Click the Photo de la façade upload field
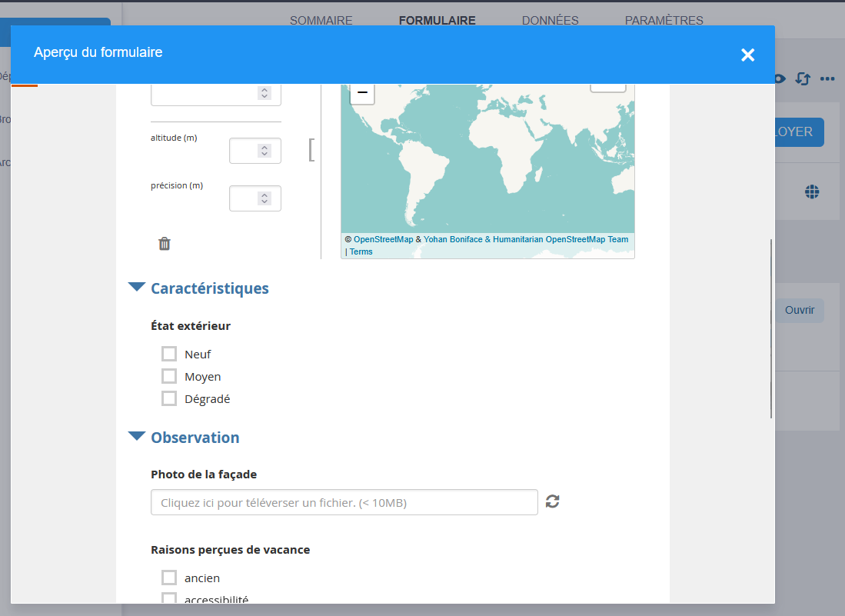This screenshot has width=845, height=616. point(344,502)
